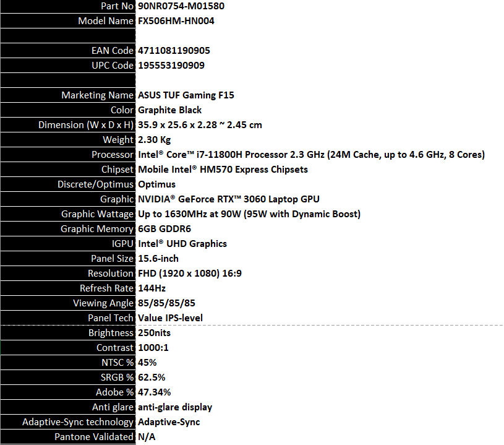Click the Graphic Wattage label cell
This screenshot has height=445, width=504.
pos(97,214)
